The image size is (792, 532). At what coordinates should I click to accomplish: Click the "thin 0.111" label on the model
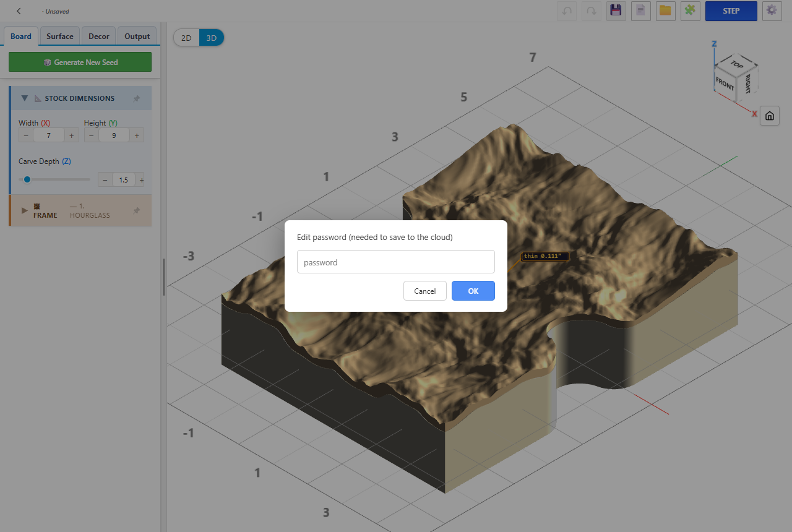pyautogui.click(x=544, y=256)
